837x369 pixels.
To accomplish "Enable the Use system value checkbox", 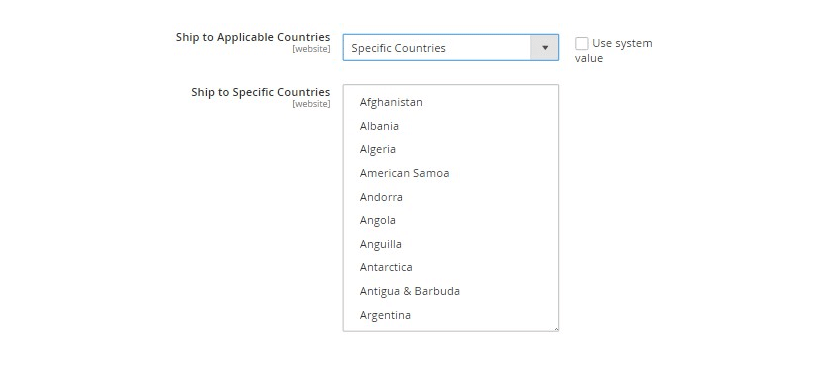I will (x=582, y=43).
